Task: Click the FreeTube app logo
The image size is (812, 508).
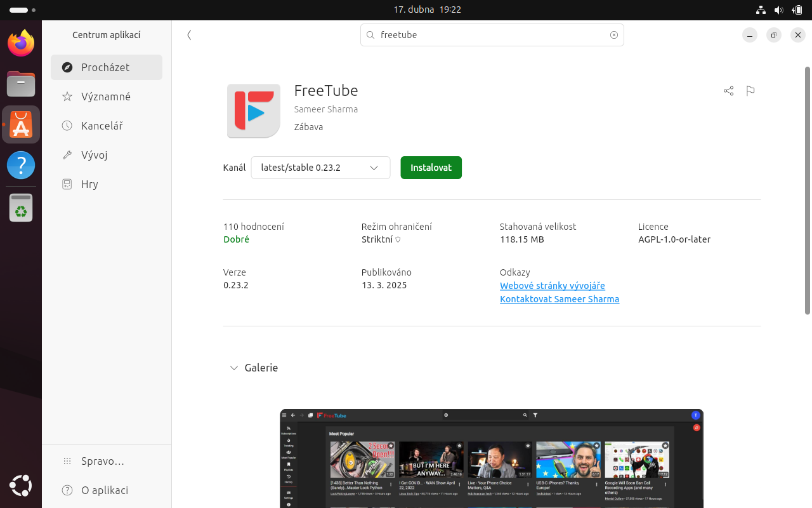Action: click(254, 110)
